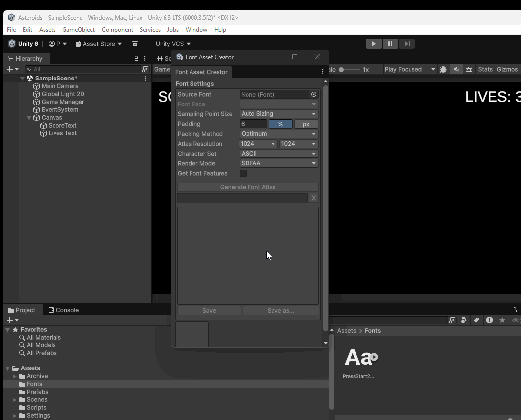The image size is (521, 420).
Task: Open the Packing Method dropdown
Action: tap(279, 134)
